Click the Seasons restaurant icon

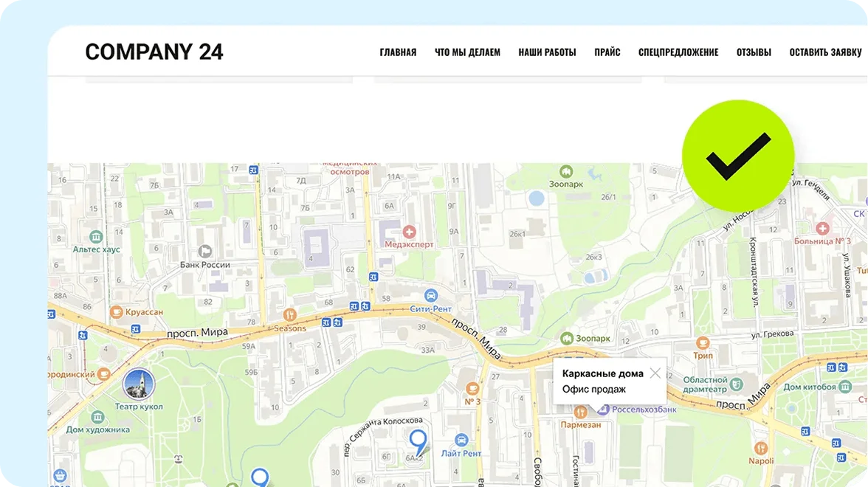coord(289,315)
